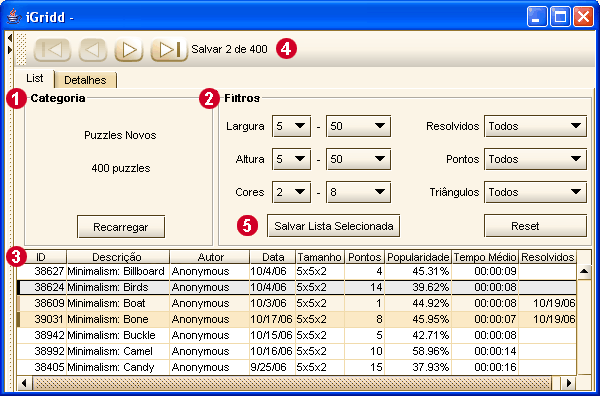Click horizontal scrollbar right arrow

coord(569,383)
